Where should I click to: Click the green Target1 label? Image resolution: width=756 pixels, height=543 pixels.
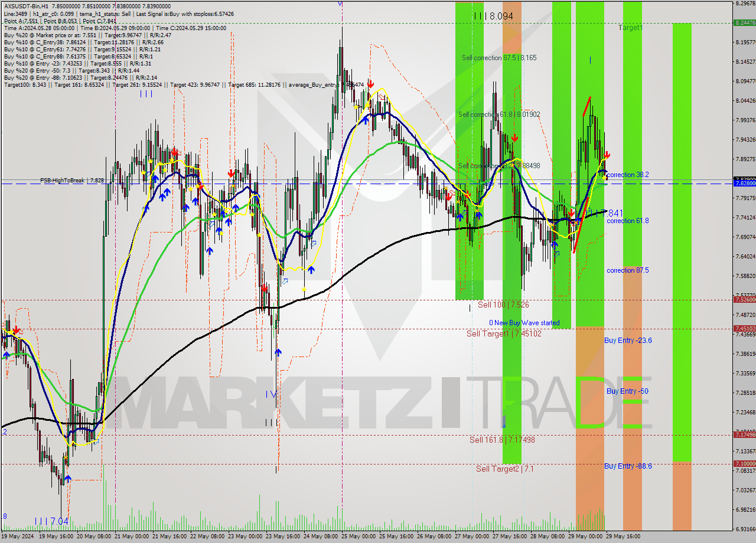631,28
